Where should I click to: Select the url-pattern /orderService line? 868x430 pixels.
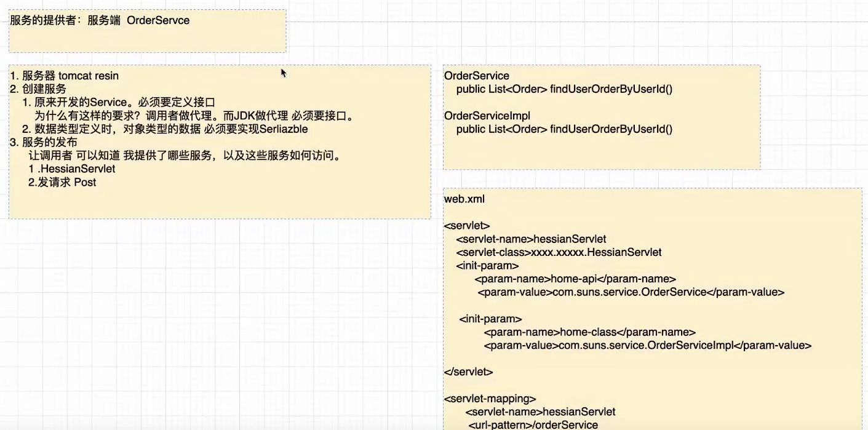coord(533,424)
